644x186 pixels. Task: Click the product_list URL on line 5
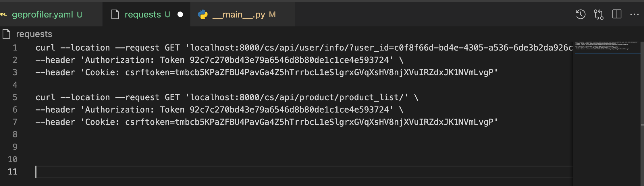click(x=297, y=97)
